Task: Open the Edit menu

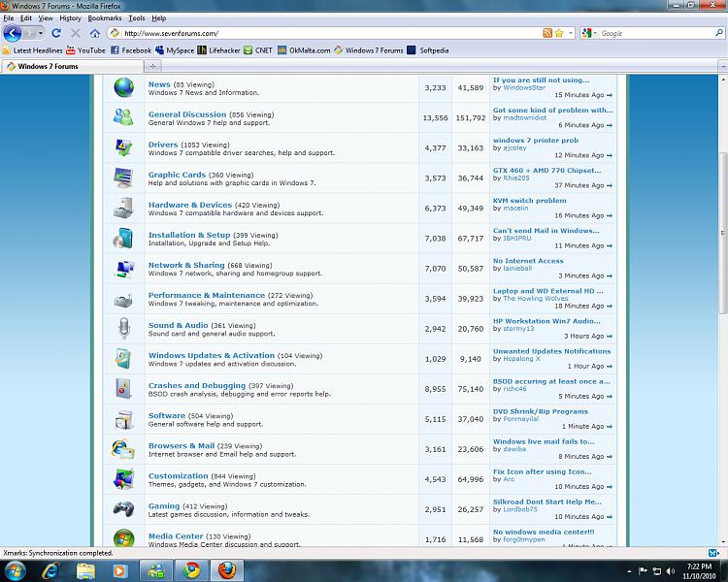Action: coord(26,18)
